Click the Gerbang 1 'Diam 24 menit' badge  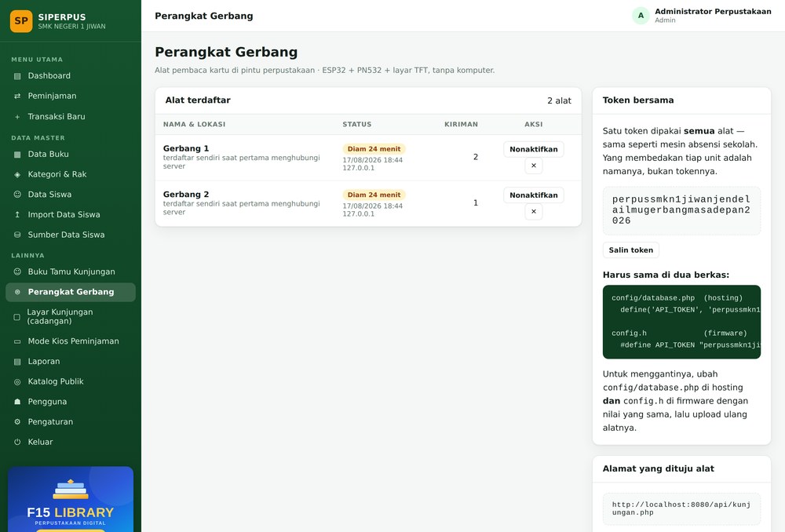click(374, 149)
